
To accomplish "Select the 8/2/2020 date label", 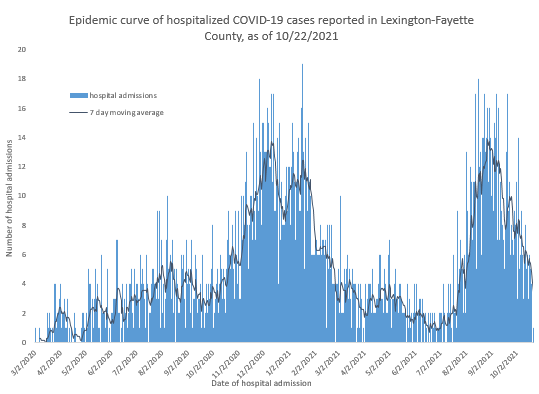I will click(x=151, y=362).
